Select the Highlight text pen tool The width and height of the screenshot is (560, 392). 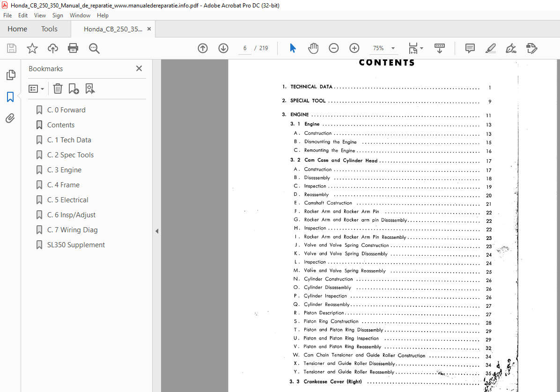click(x=491, y=48)
